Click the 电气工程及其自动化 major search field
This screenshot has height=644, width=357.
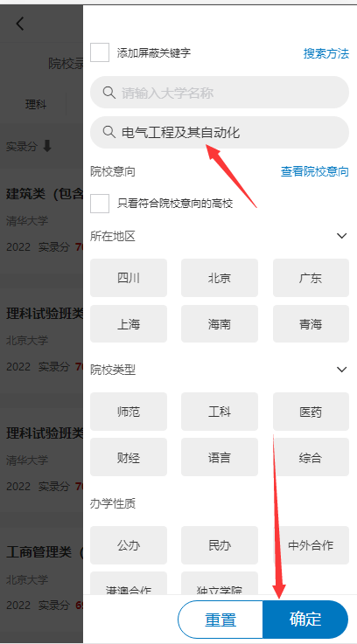(220, 132)
